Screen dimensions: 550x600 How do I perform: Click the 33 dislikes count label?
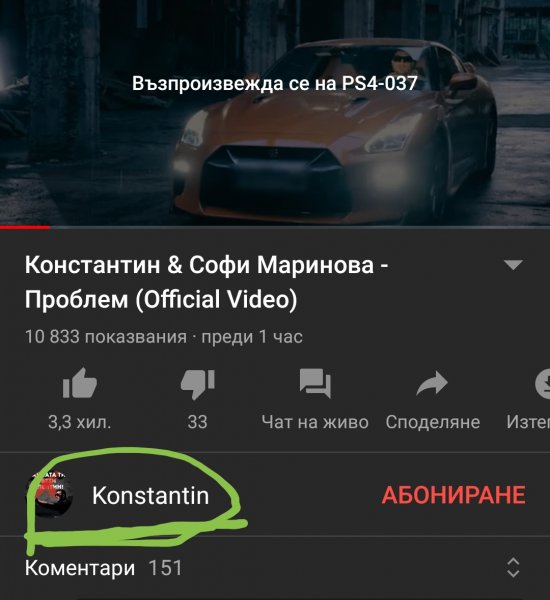pos(197,422)
